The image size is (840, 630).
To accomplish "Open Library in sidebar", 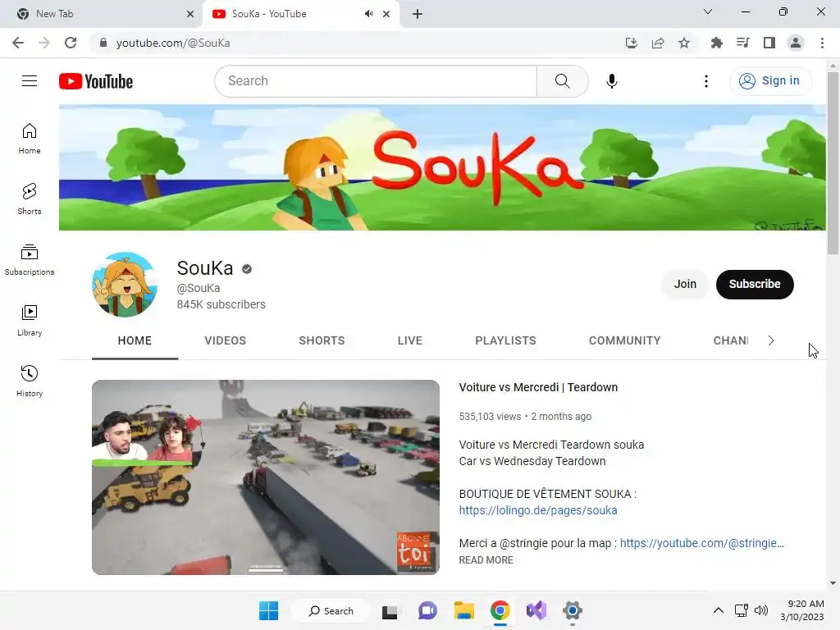I will coord(30,321).
